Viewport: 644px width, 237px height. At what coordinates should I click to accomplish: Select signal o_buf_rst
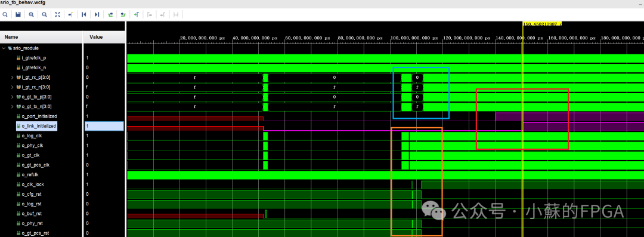[x=31, y=214]
